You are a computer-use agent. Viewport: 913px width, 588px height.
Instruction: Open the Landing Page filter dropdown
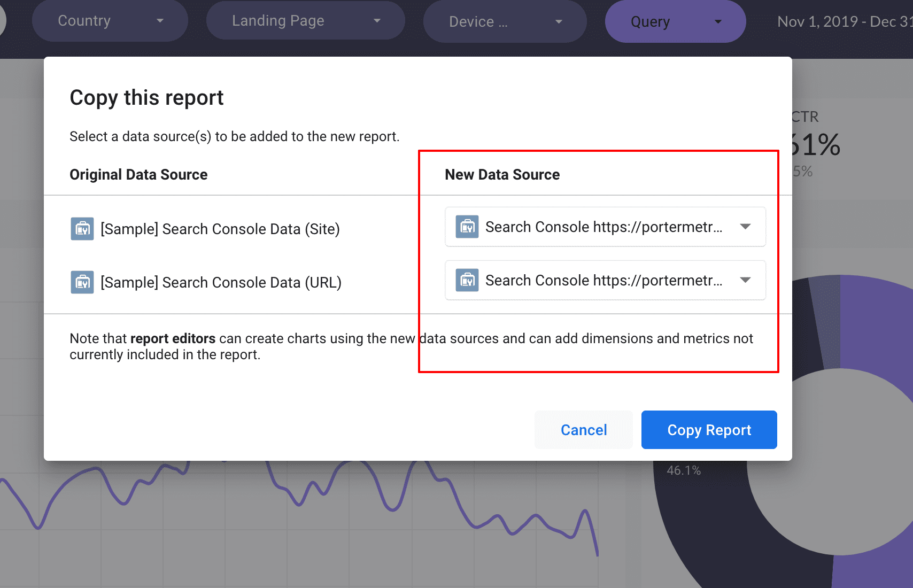tap(305, 20)
